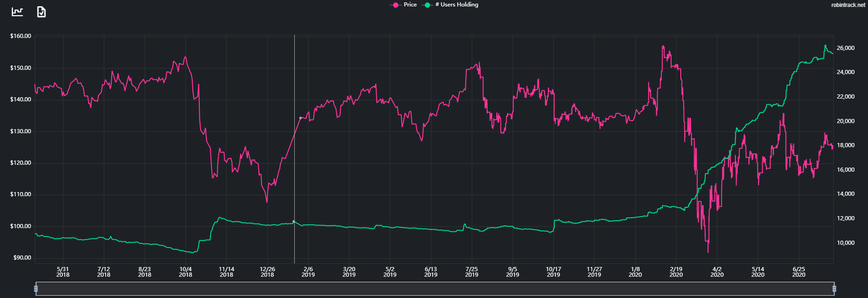
Task: Click the 6/25 2020 x-axis date label
Action: coord(799,272)
